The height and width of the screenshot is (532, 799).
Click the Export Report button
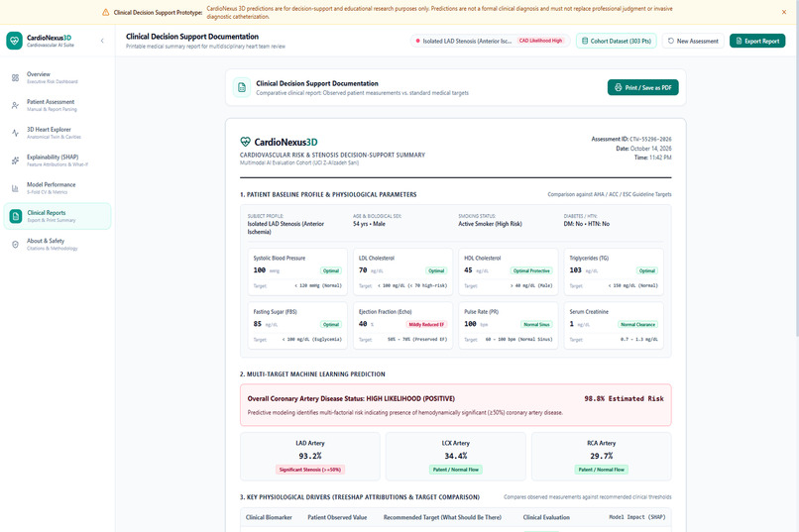coord(757,41)
